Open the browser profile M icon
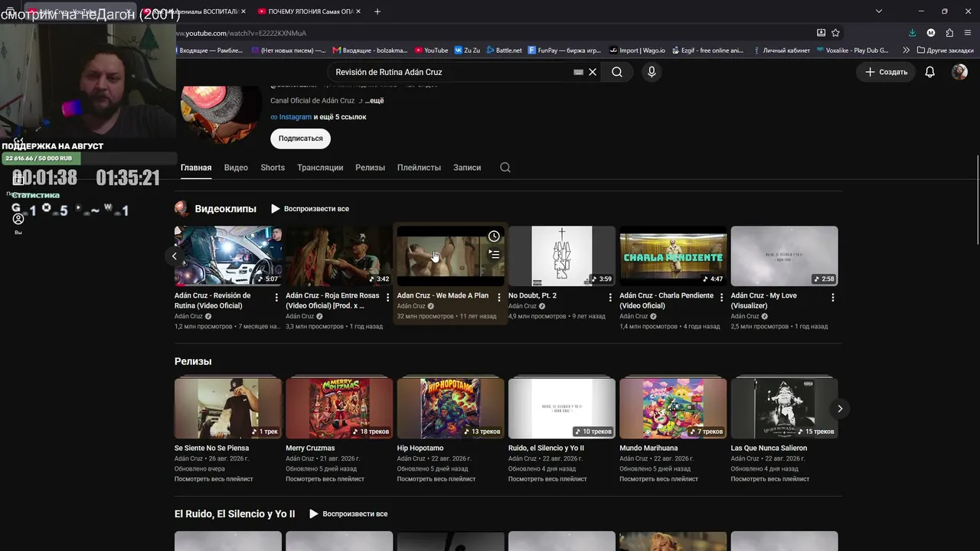The width and height of the screenshot is (980, 551). point(931,33)
